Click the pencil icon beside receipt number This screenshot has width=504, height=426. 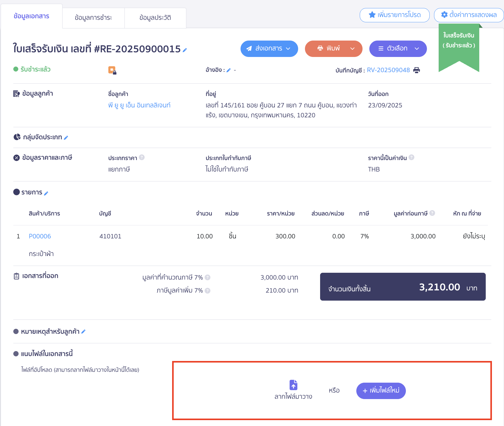point(185,50)
